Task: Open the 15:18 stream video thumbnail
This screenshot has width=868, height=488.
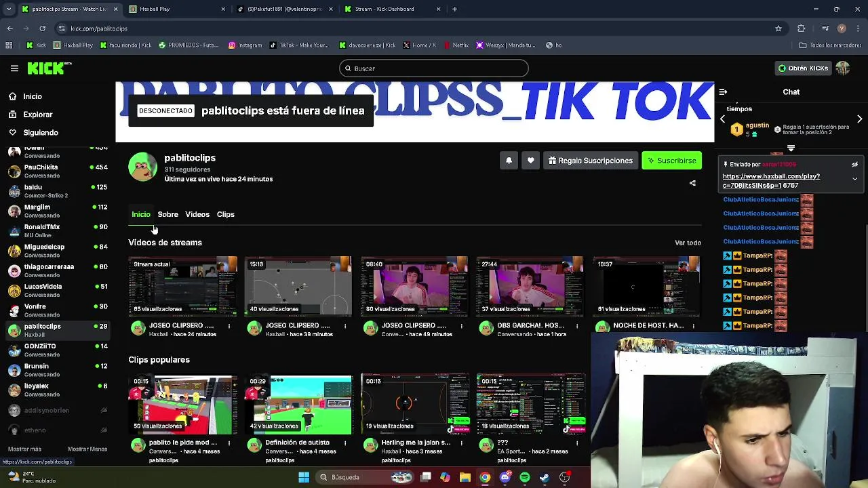Action: (x=298, y=286)
